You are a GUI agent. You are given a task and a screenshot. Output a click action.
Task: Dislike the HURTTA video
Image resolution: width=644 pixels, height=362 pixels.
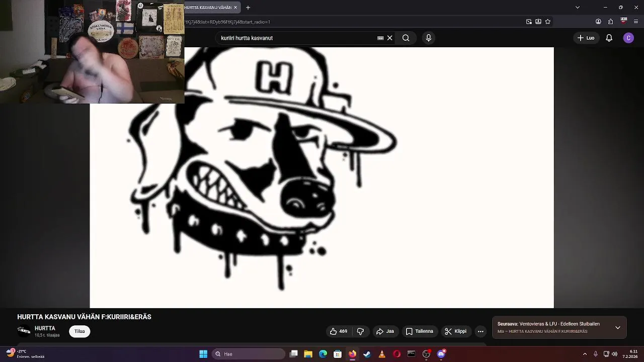click(360, 331)
